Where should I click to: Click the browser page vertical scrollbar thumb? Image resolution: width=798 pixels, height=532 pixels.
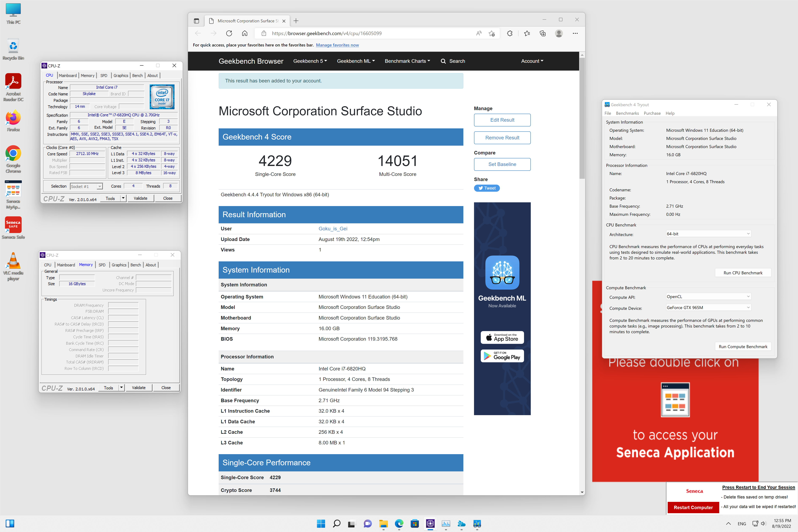pos(582,118)
